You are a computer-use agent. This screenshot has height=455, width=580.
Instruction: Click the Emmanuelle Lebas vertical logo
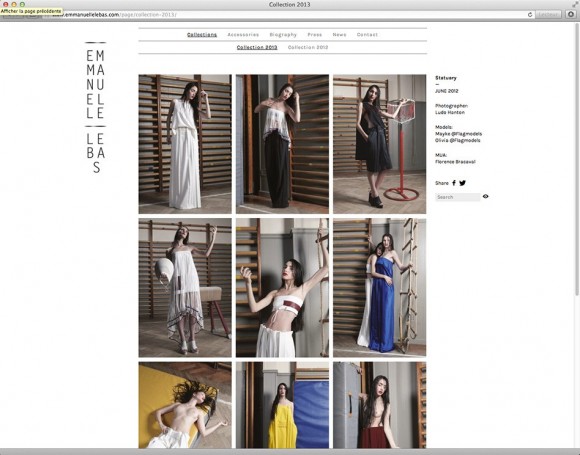click(x=95, y=108)
